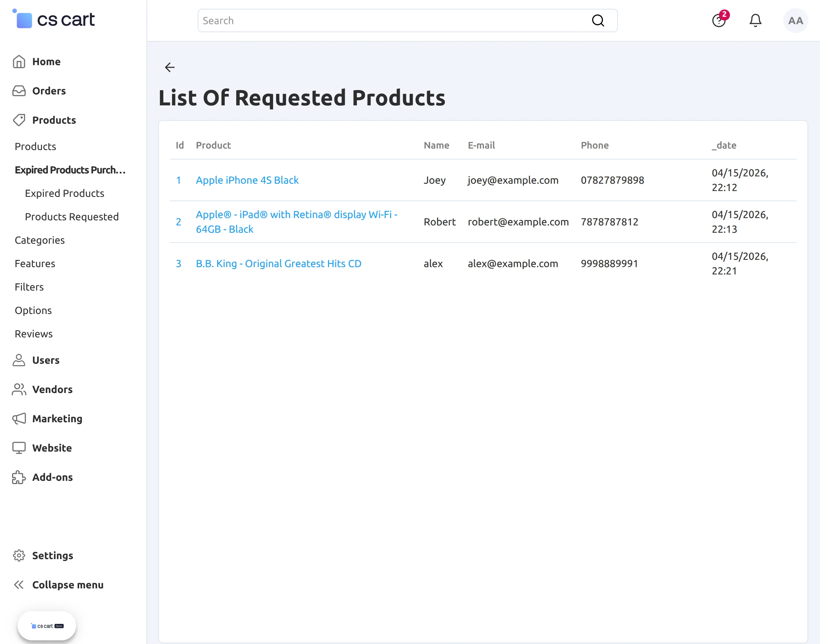Open the bold Products menu header
Viewport: 820px width, 644px height.
(54, 120)
